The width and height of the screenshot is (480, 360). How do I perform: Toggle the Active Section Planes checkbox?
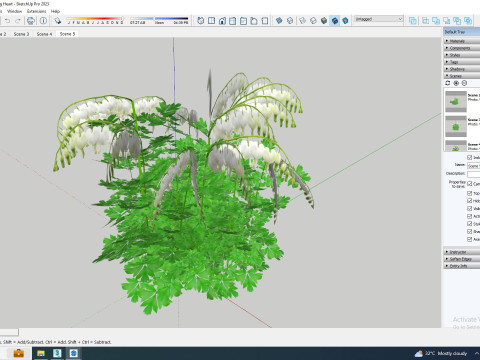[470, 216]
